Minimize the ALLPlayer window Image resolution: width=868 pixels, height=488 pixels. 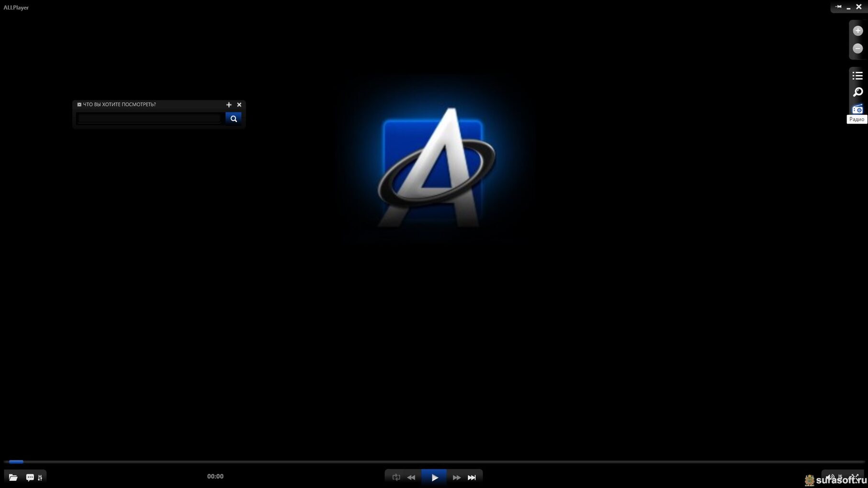point(848,8)
